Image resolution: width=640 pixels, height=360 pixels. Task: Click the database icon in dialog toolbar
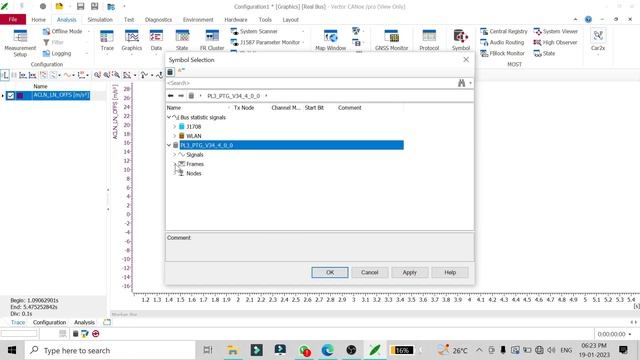[x=170, y=72]
